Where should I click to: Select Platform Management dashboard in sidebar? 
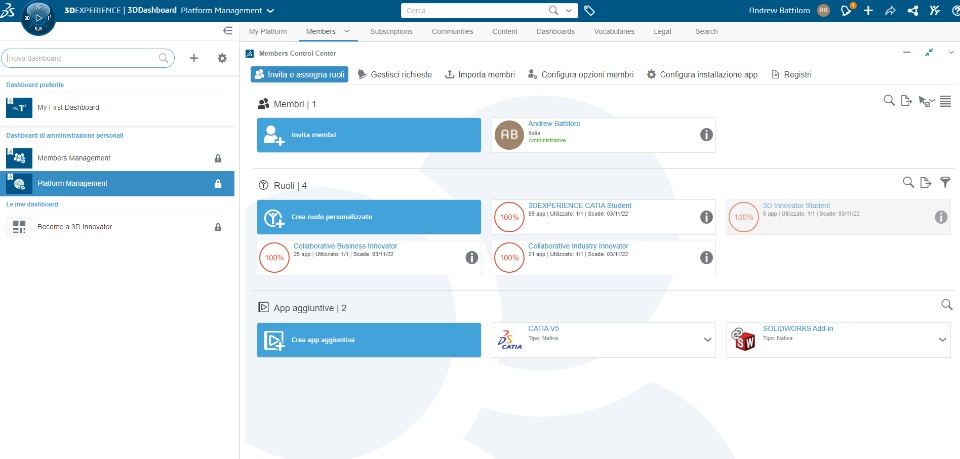click(x=117, y=184)
